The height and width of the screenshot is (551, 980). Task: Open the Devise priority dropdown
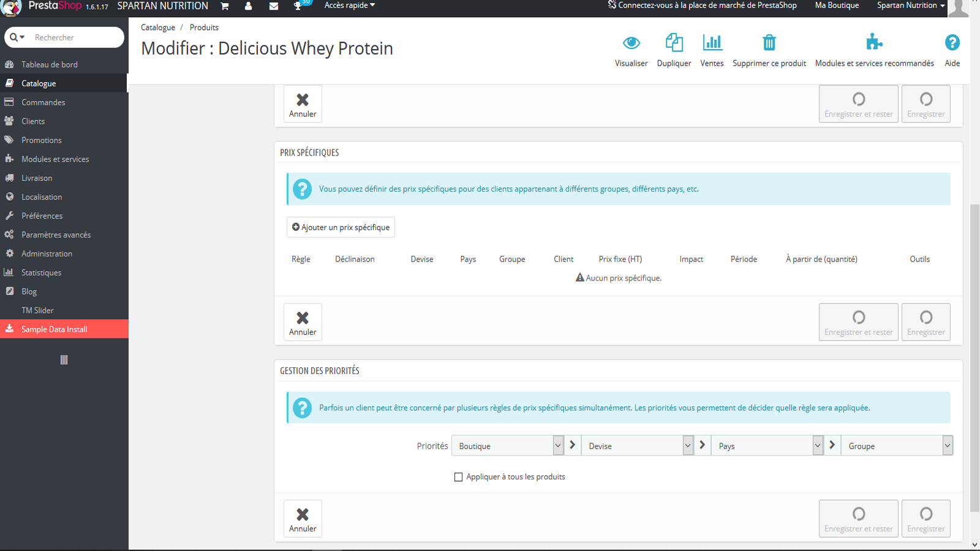click(x=637, y=445)
